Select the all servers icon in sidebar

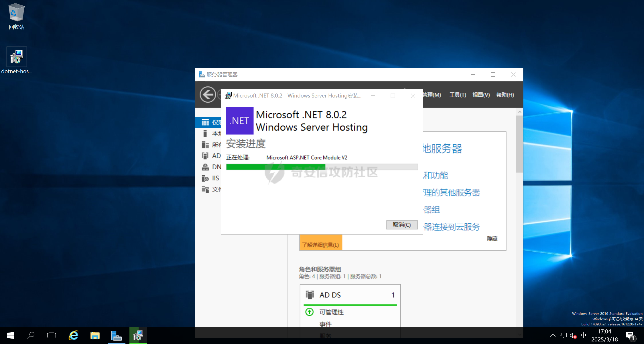(x=205, y=145)
